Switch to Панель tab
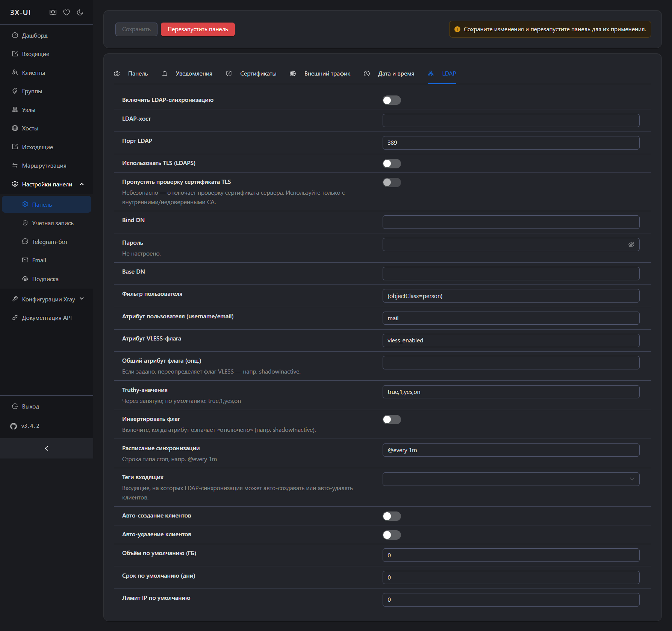Screen dimensions: 672x631 131,74
